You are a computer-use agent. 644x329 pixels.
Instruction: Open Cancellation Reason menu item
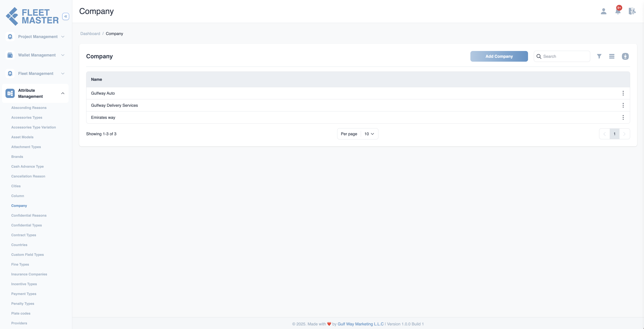click(28, 176)
